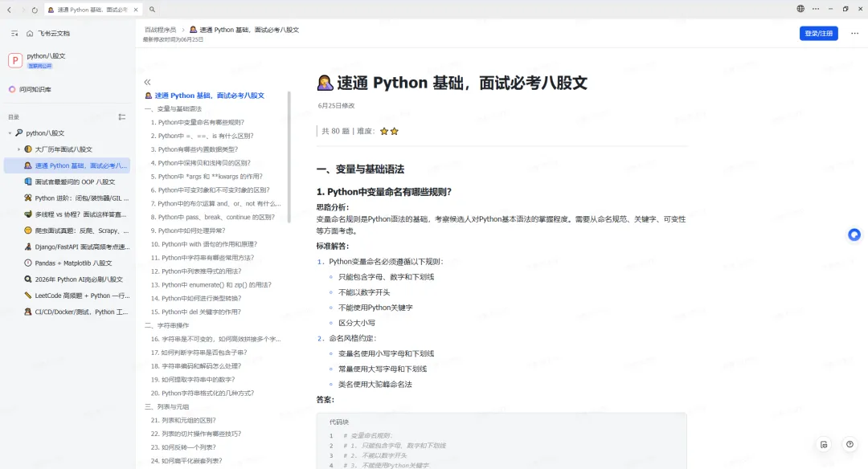
Task: Click the directory list-view toggle icon next to 目录
Action: pyautogui.click(x=122, y=117)
